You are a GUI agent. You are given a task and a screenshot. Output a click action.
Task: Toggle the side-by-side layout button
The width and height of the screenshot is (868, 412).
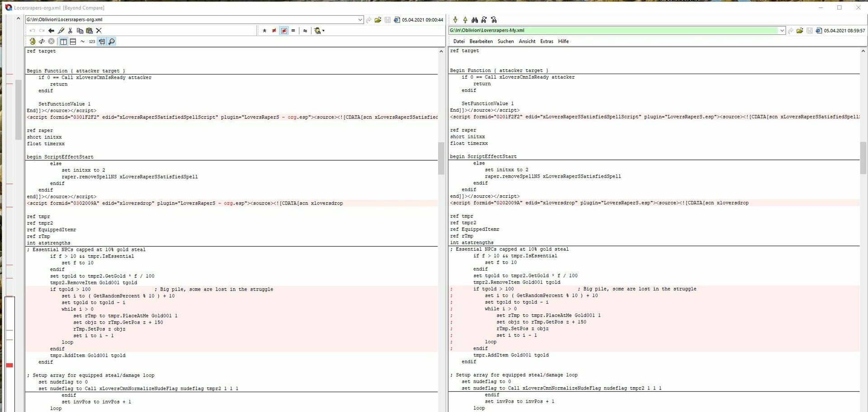pyautogui.click(x=63, y=41)
